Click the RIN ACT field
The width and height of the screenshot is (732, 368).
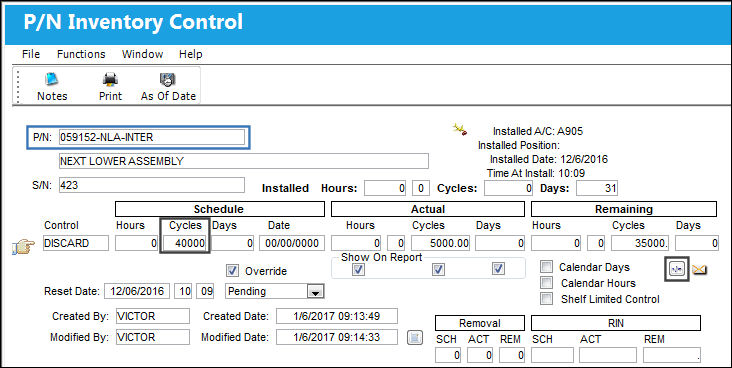[608, 355]
